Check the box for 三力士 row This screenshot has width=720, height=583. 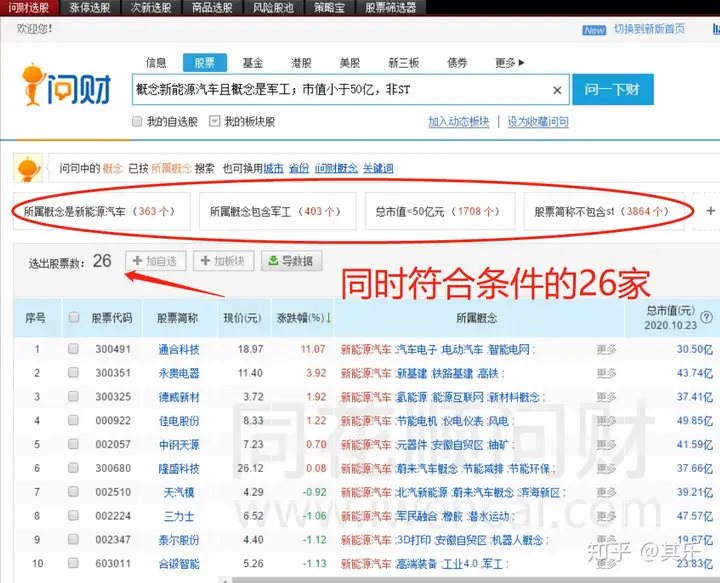pyautogui.click(x=73, y=516)
